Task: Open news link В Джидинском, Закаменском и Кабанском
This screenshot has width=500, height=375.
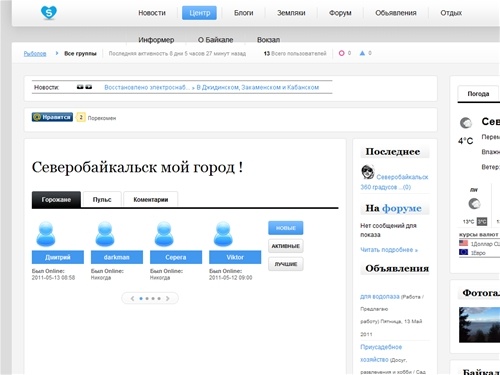Action: click(x=258, y=87)
